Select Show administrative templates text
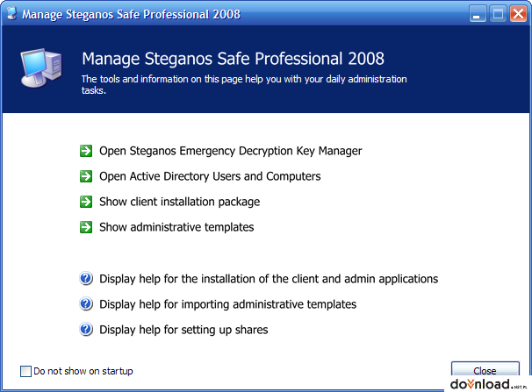532x392 pixels. pos(176,227)
